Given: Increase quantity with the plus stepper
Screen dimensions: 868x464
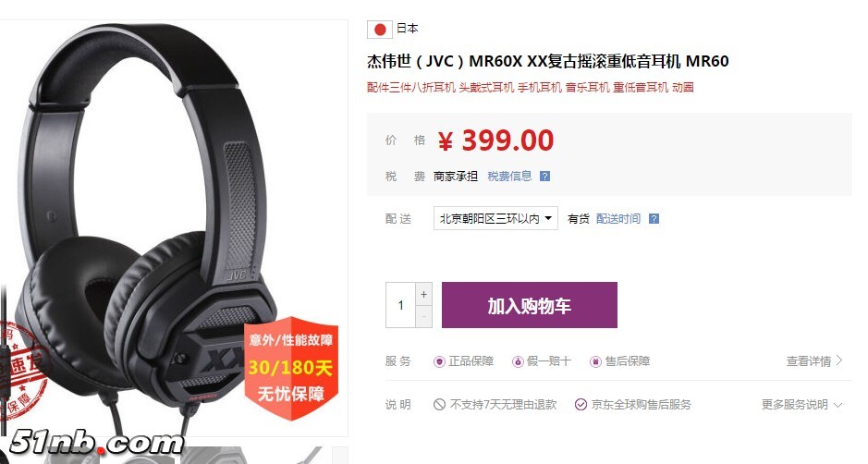Looking at the screenshot, I should coord(423,294).
